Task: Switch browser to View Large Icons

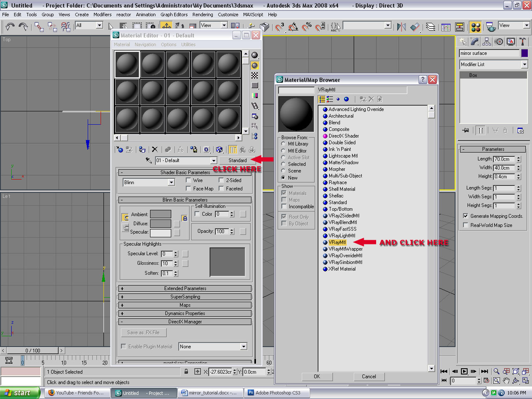Action: coord(346,99)
